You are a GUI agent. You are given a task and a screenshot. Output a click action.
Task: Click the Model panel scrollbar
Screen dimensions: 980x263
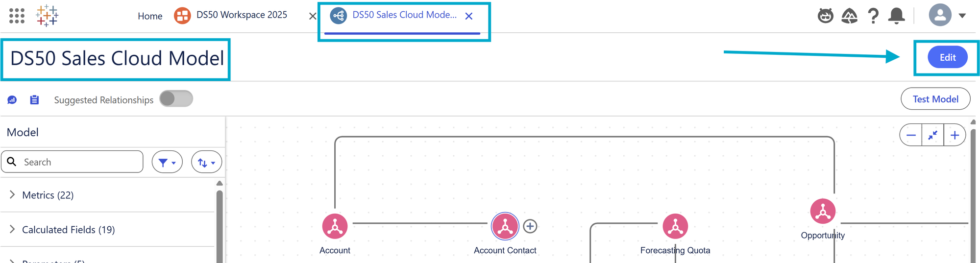click(220, 225)
